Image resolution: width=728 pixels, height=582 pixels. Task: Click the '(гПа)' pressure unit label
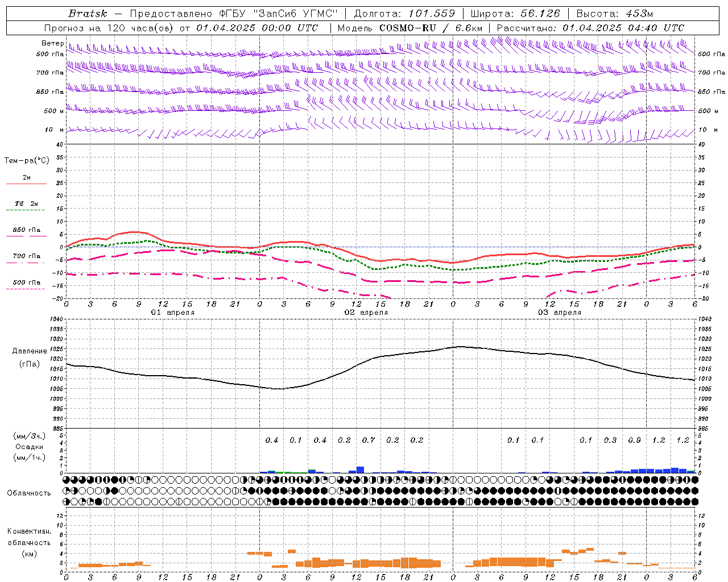28,364
